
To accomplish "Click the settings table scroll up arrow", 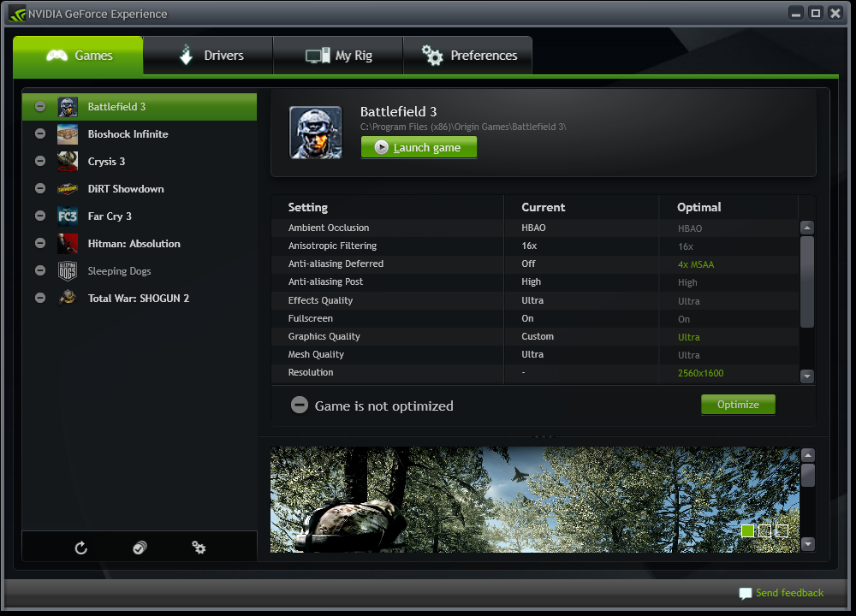I will click(x=806, y=228).
